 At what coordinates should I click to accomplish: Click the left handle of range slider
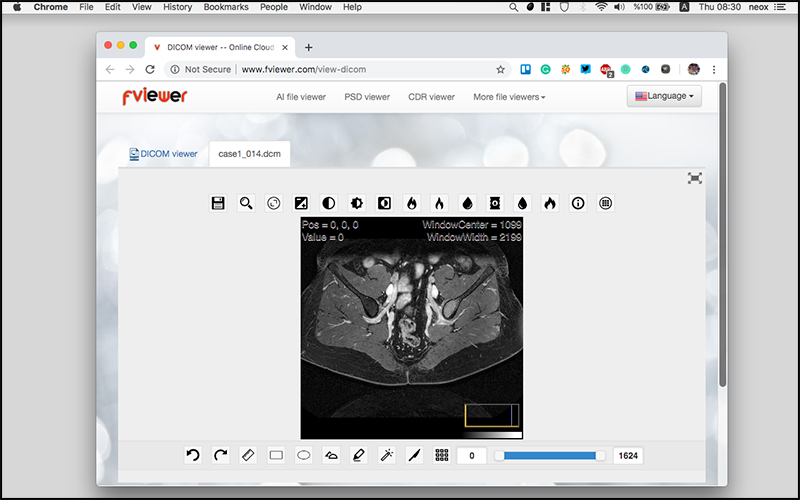499,456
